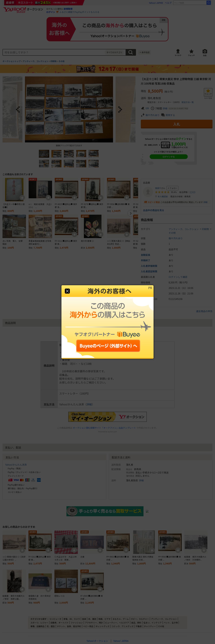Click the 新規取得 ID registration link
The image size is (215, 644).
click(x=68, y=9)
